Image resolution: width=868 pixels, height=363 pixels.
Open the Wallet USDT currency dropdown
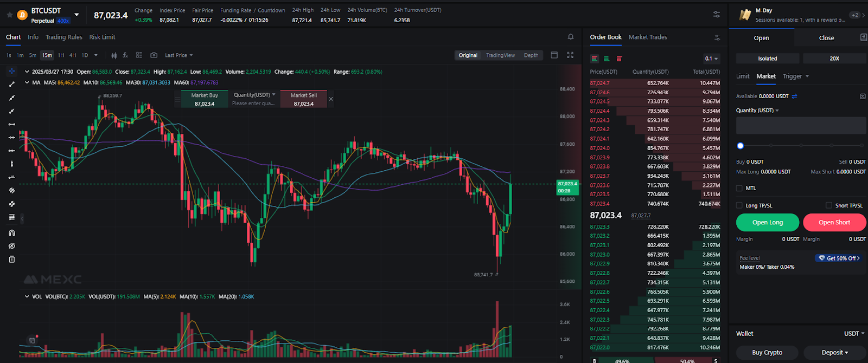click(854, 334)
